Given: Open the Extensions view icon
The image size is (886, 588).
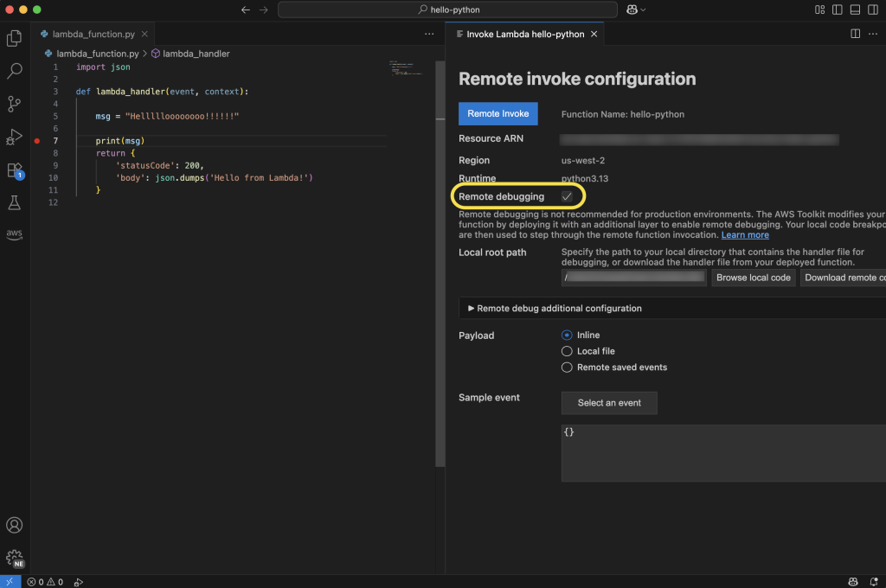Looking at the screenshot, I should (x=14, y=169).
